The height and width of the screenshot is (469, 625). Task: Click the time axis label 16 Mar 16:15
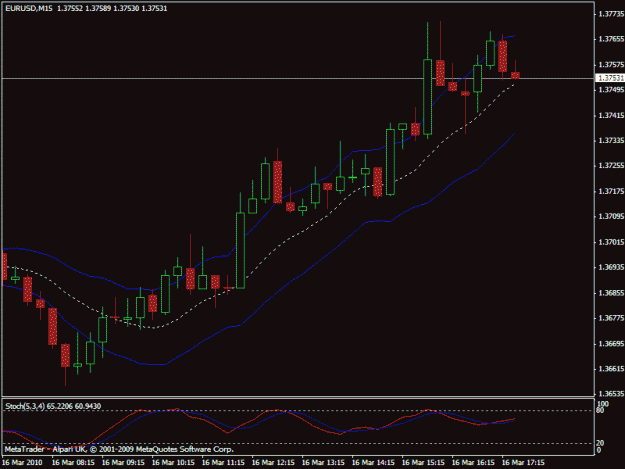[x=473, y=463]
